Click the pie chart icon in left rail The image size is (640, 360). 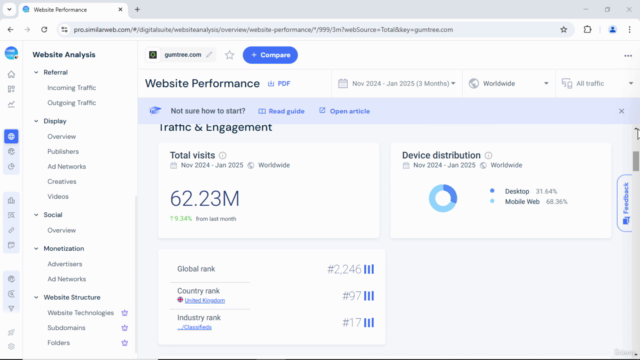[x=11, y=167]
